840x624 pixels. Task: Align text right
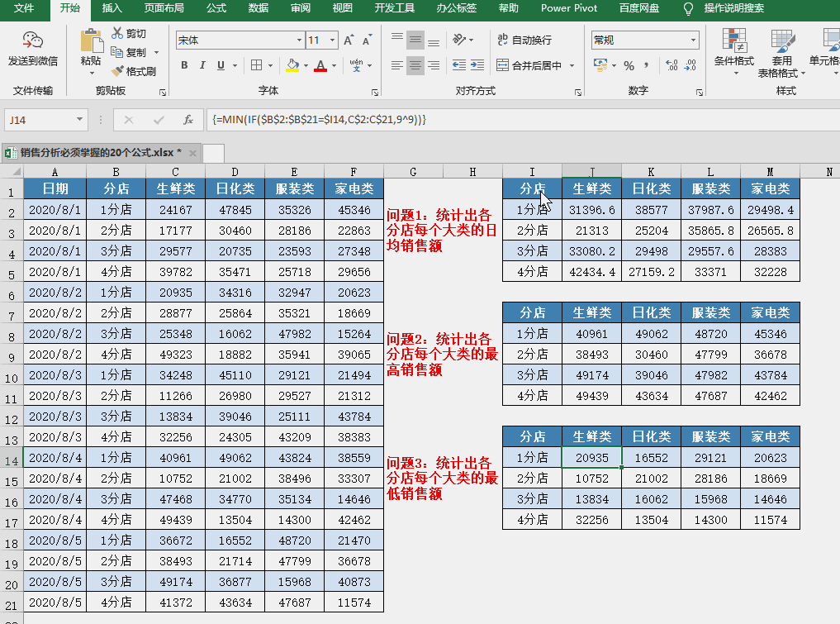(x=434, y=65)
